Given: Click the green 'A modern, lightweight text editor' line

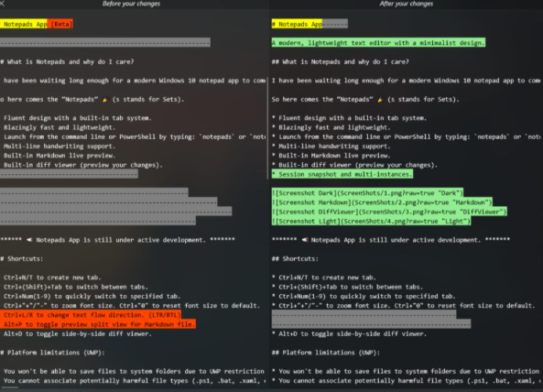Looking at the screenshot, I should [378, 43].
